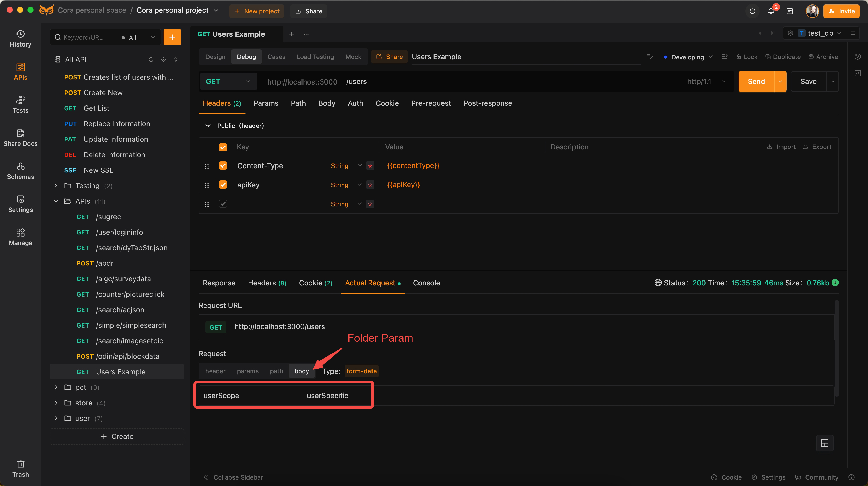Open the Send button dropdown arrow
The width and height of the screenshot is (868, 486).
point(780,81)
